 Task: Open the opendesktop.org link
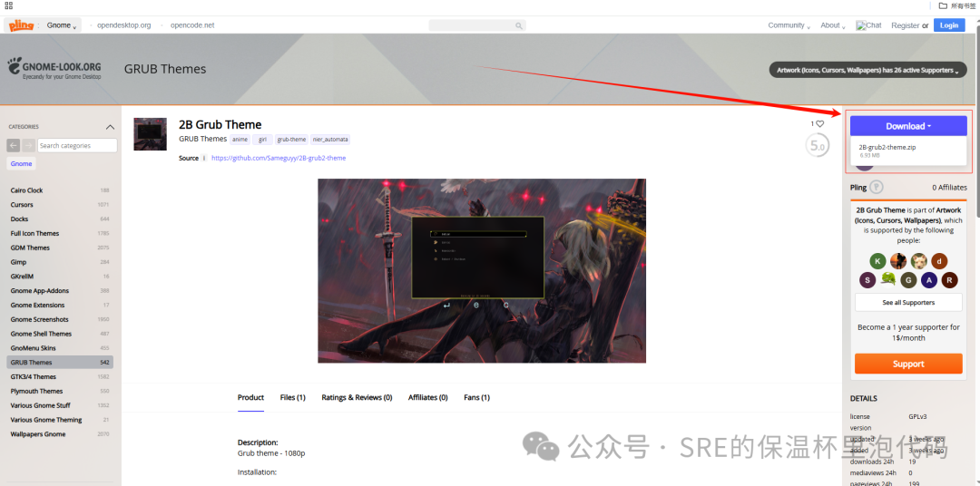(123, 25)
